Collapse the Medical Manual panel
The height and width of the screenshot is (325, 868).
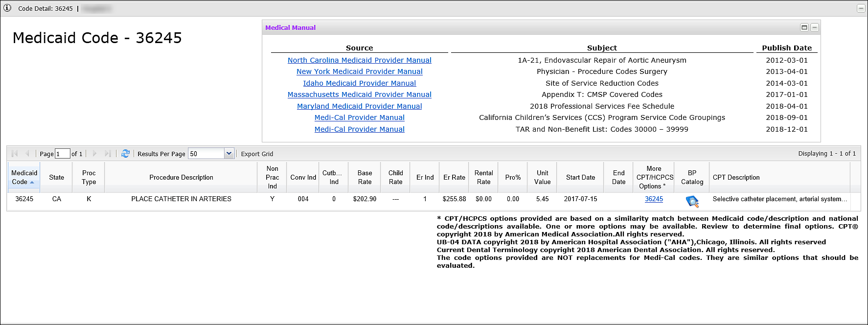coord(814,27)
